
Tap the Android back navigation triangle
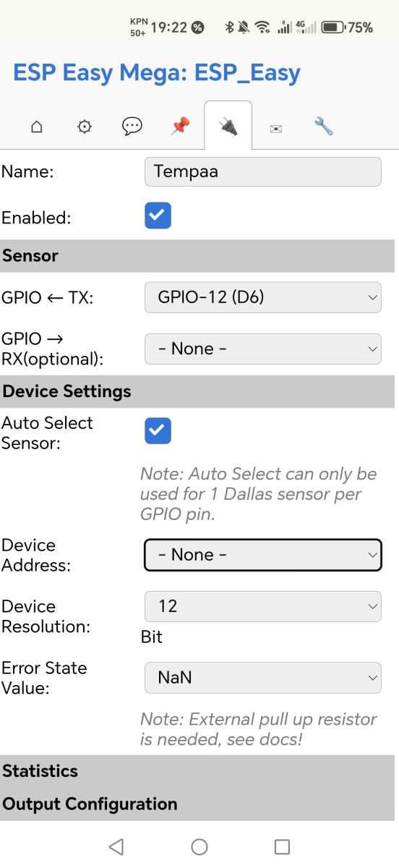point(116,846)
